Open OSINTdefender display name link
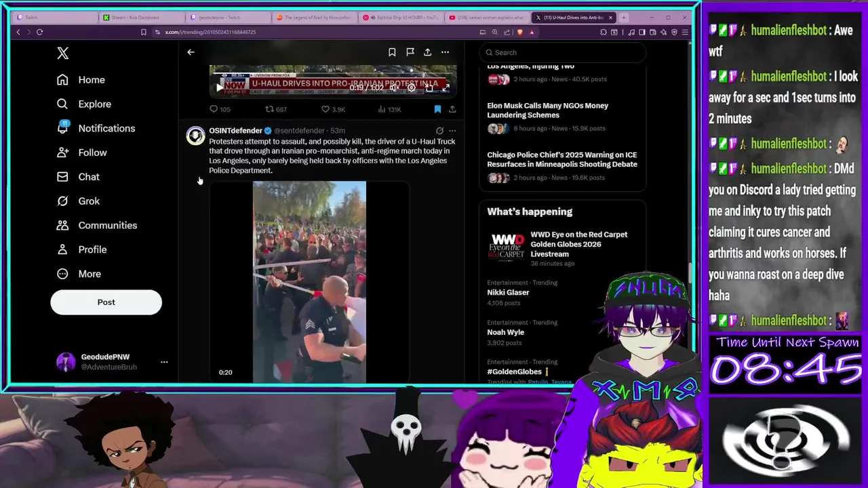 pos(235,131)
